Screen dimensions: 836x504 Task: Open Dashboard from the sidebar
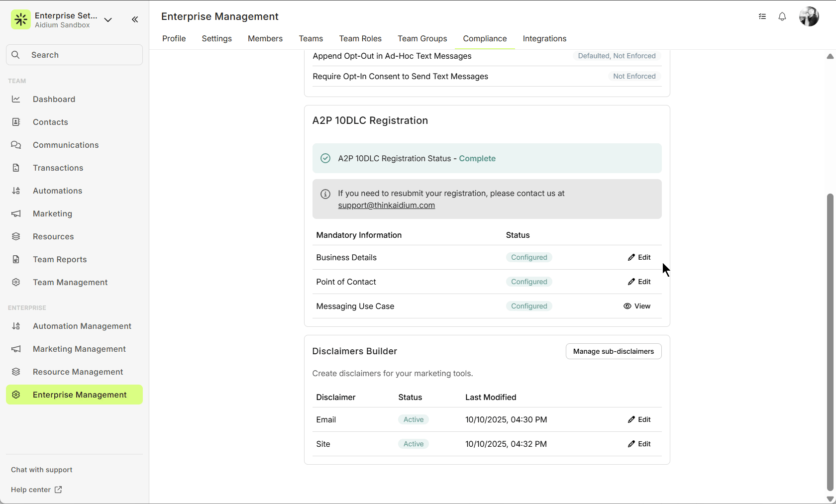(54, 99)
